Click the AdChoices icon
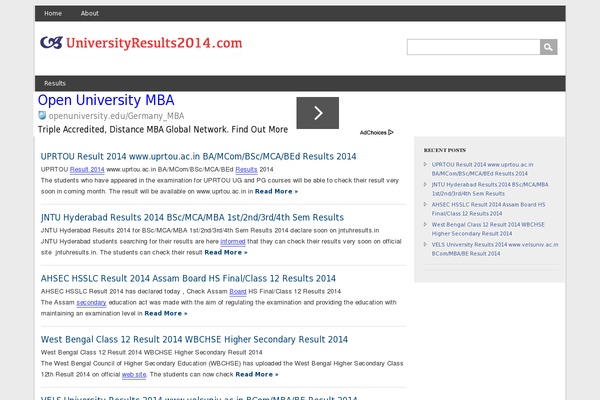The height and width of the screenshot is (400, 600). (x=391, y=132)
